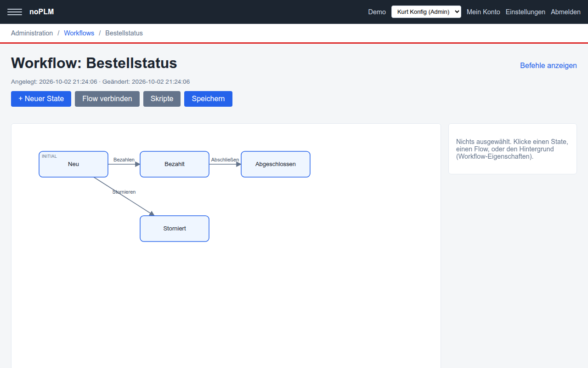Click the Demo label in the header
Screen dimensions: 588x368
pos(377,12)
